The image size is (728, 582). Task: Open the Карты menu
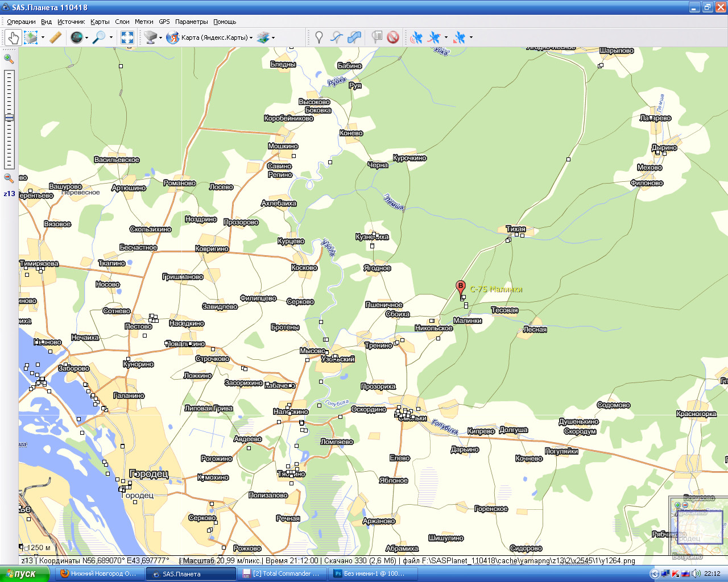100,22
